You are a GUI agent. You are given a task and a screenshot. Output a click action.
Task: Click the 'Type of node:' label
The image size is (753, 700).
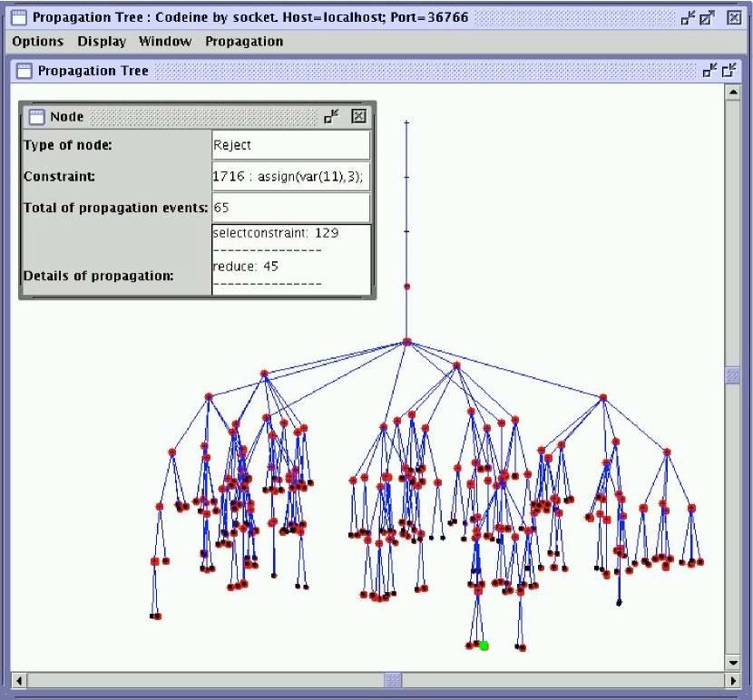pyautogui.click(x=68, y=145)
